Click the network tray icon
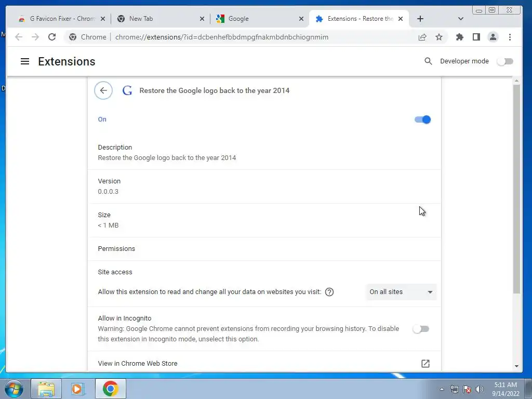 [454, 389]
